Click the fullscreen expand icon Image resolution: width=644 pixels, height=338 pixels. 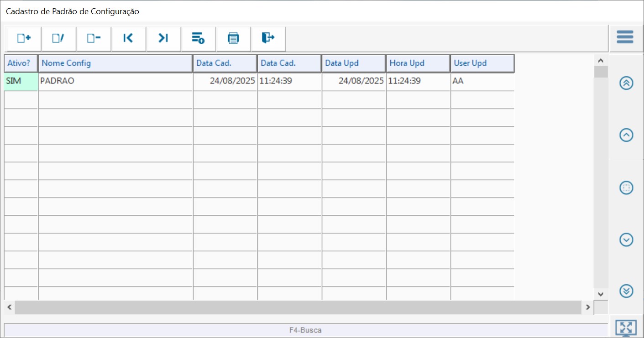click(626, 327)
